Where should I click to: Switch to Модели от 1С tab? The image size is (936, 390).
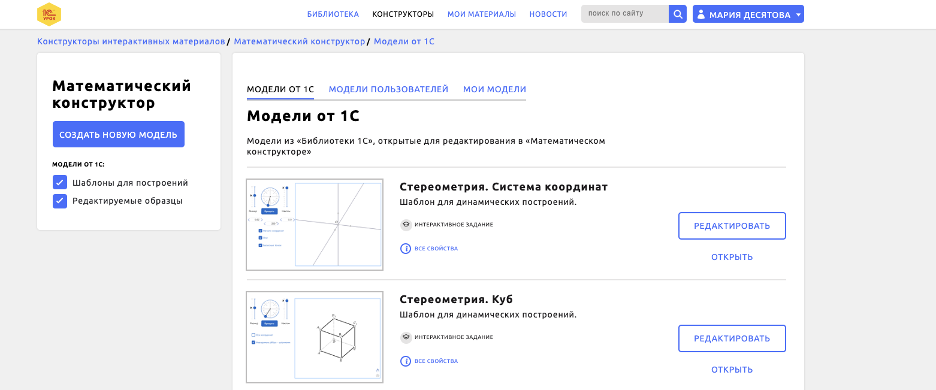(x=280, y=89)
